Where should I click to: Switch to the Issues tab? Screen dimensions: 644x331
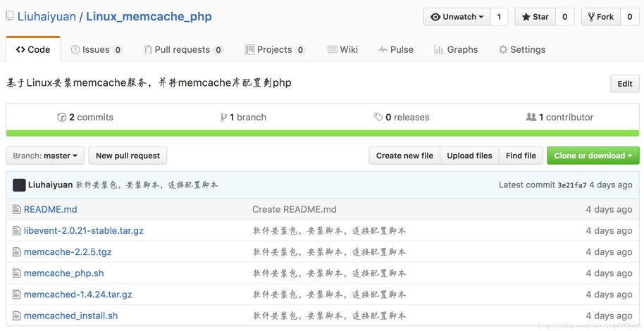(x=97, y=50)
